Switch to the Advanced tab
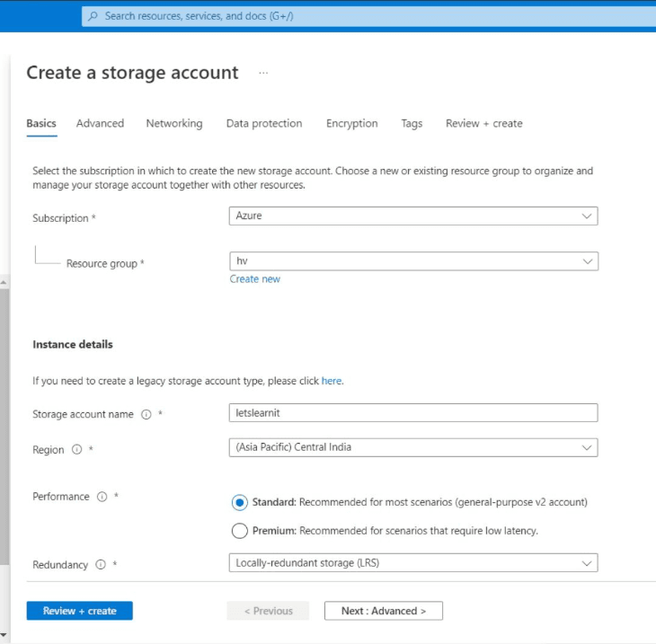 (100, 123)
